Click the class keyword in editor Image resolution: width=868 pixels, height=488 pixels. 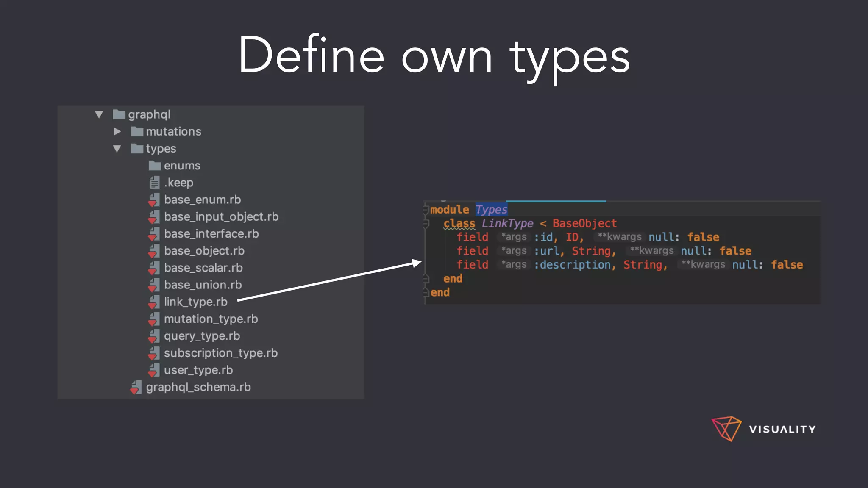[459, 223]
